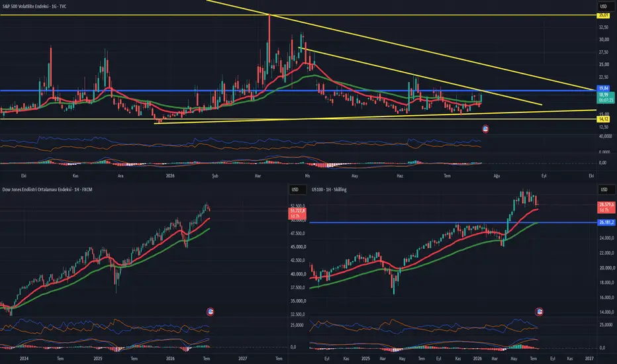Click the yellow 35,01 price label

point(603,15)
